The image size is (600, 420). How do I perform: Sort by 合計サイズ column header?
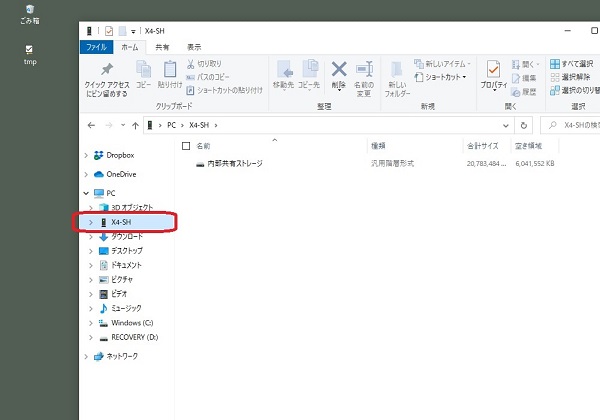[x=483, y=146]
